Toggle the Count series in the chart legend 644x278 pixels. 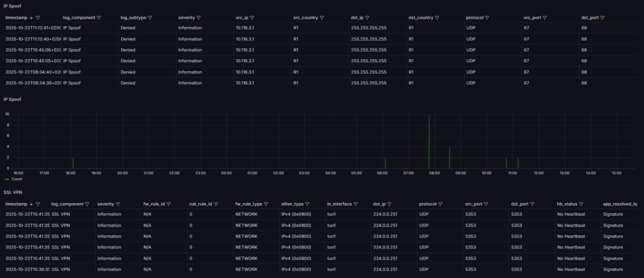(14, 179)
